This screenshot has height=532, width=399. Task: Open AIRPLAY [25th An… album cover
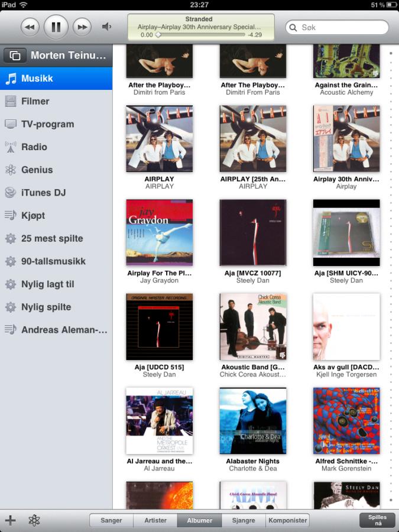(253, 138)
